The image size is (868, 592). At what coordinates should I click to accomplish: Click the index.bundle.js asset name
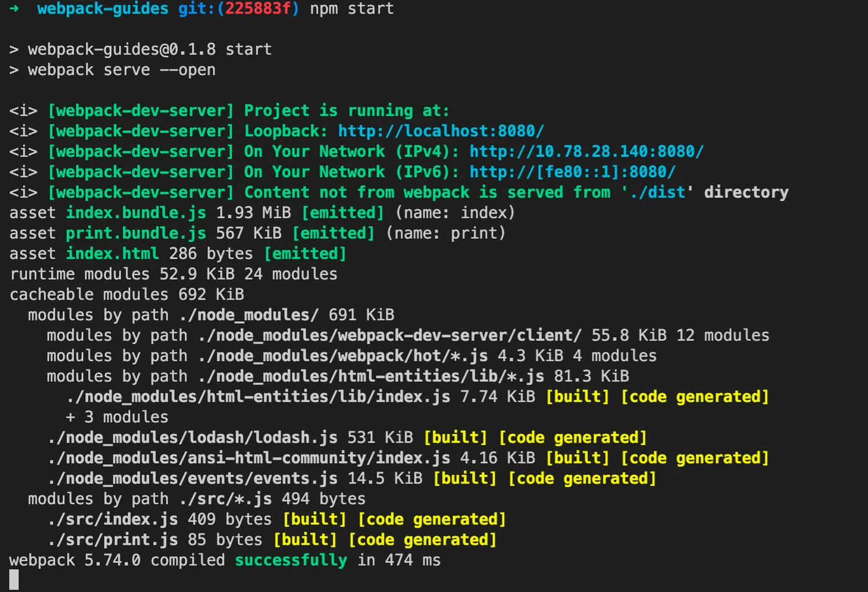pos(136,213)
